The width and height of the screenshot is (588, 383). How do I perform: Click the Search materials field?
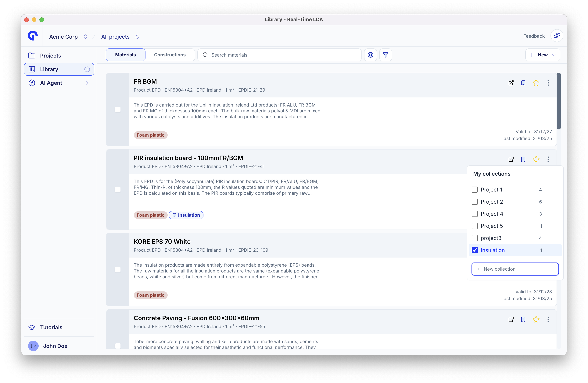(279, 55)
